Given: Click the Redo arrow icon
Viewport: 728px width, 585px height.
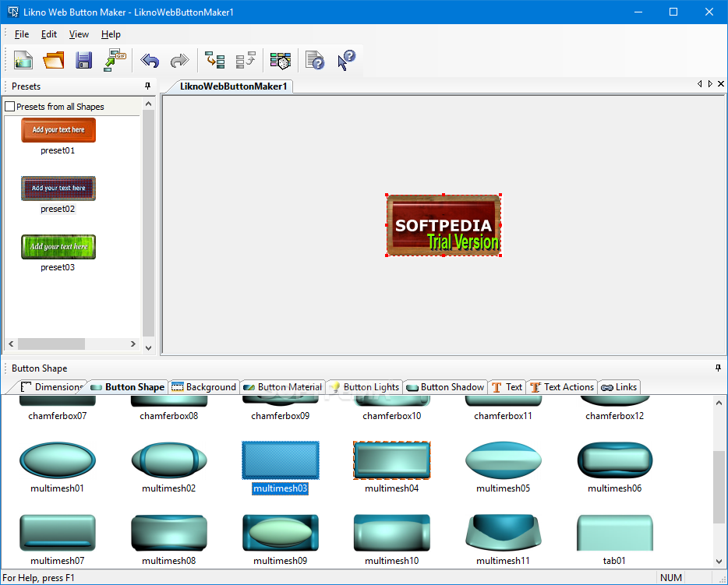Looking at the screenshot, I should coord(179,60).
